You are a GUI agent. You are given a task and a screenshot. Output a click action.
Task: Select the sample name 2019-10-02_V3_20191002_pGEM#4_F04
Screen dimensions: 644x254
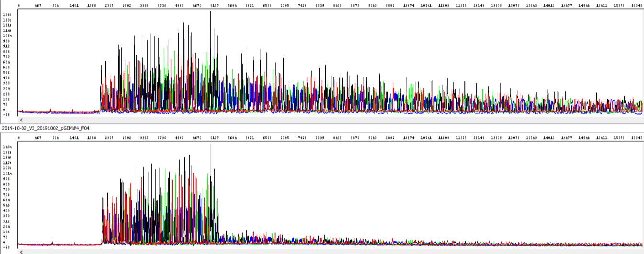tap(45, 128)
